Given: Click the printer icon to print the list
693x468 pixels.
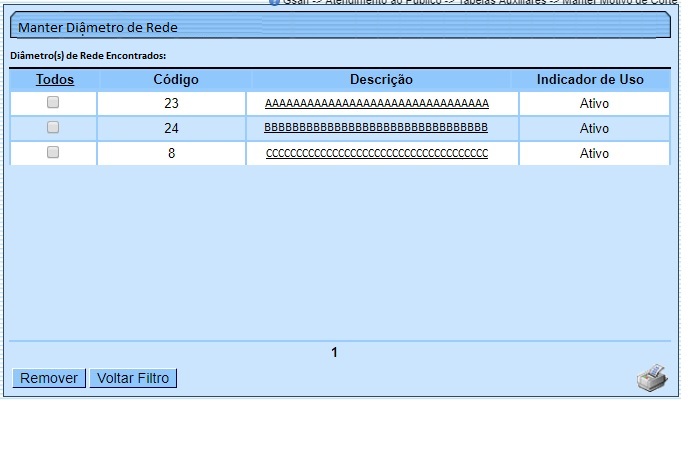Looking at the screenshot, I should point(651,378).
